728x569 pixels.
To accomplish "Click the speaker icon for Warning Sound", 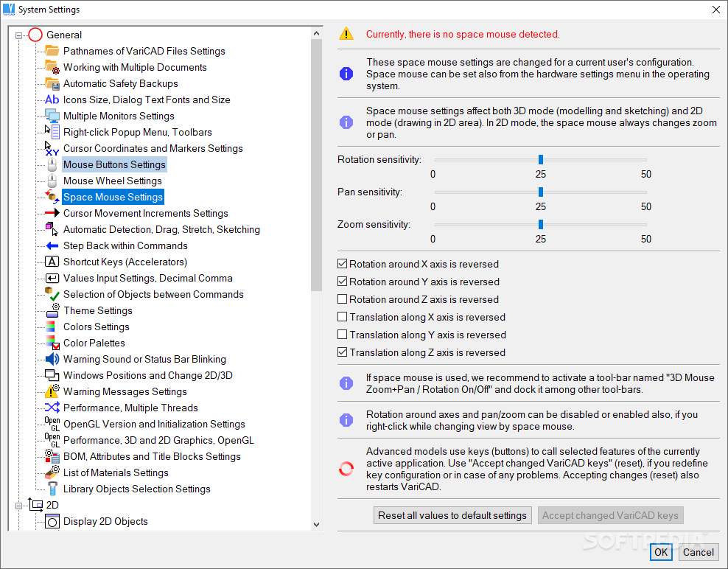I will pyautogui.click(x=52, y=359).
